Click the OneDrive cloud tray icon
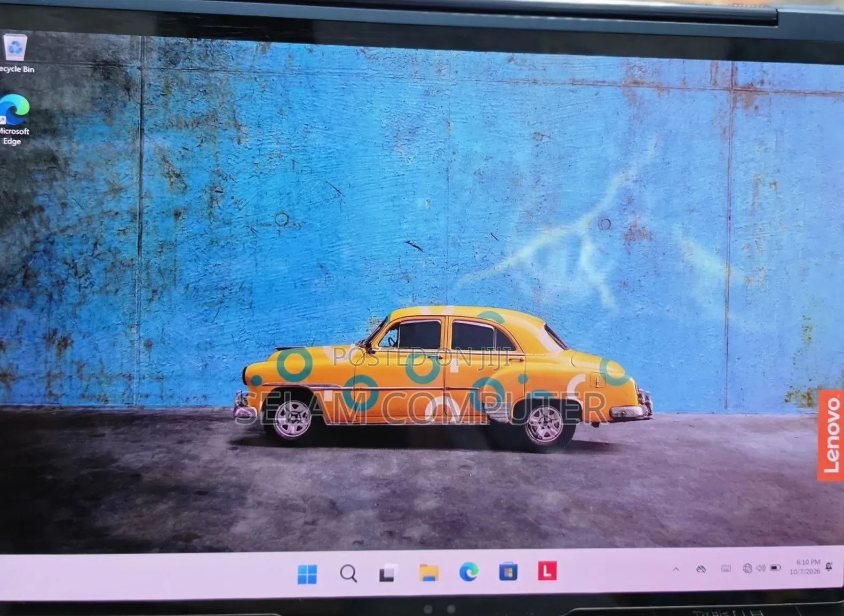 click(x=701, y=569)
